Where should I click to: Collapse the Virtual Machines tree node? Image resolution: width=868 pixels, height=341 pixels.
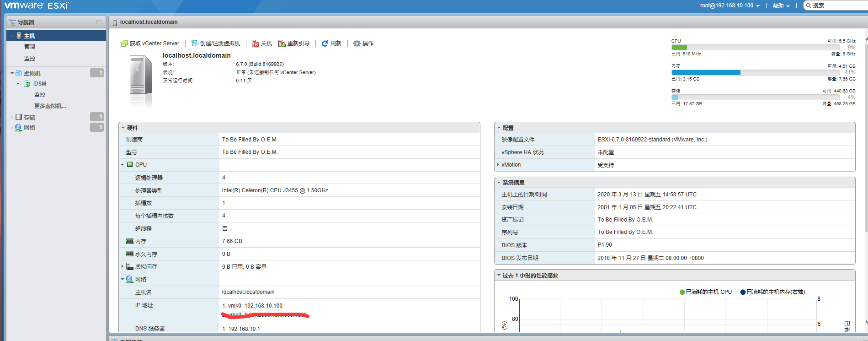(x=12, y=73)
